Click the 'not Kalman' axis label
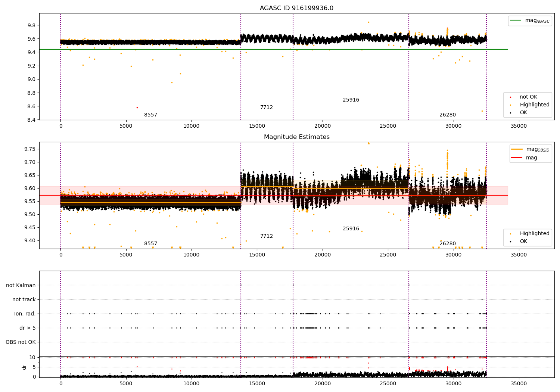 coord(21,286)
